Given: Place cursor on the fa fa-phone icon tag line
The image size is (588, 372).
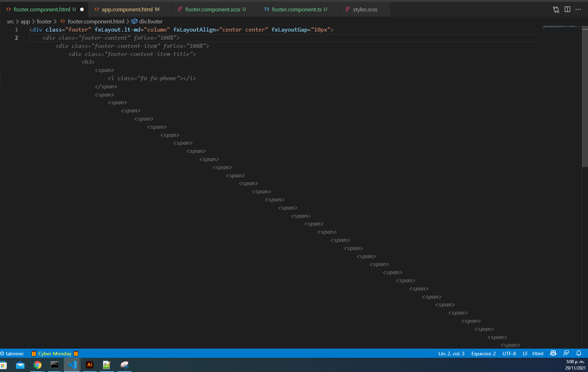Looking at the screenshot, I should (152, 78).
